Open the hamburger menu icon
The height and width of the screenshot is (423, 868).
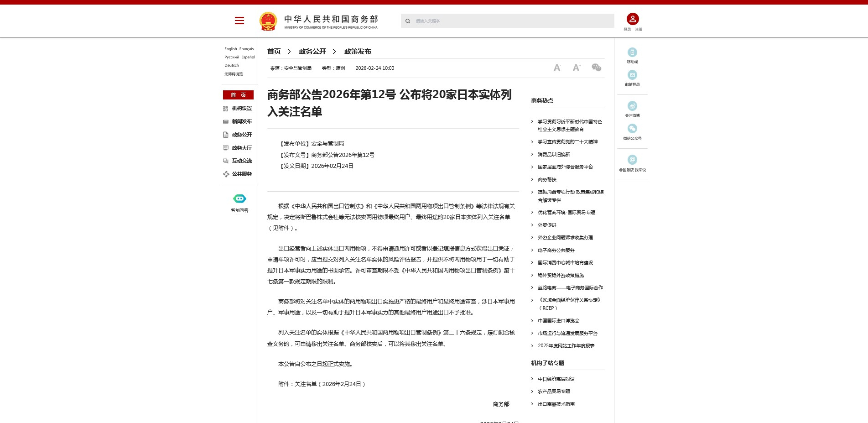[x=239, y=21]
